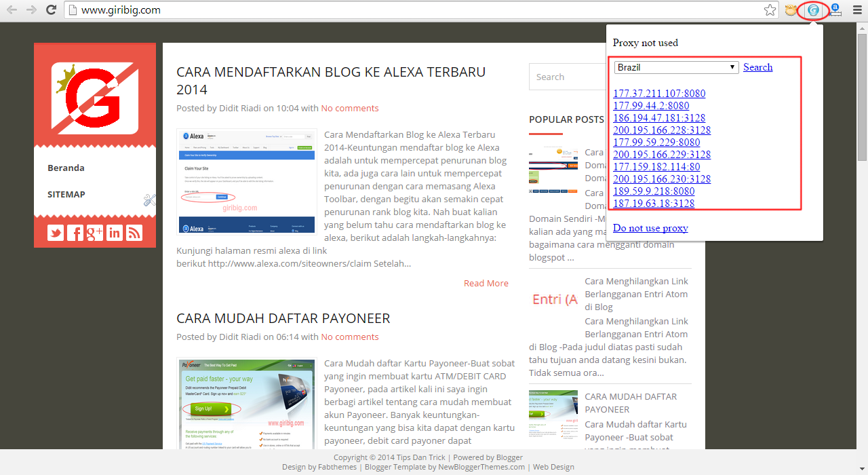Select proxy 177.37.211.107:8080
This screenshot has height=475, width=868.
pos(659,94)
